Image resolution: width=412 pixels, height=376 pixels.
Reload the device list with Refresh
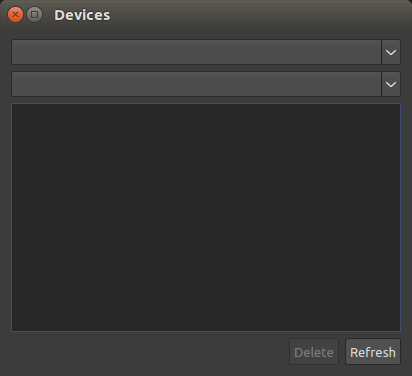(373, 352)
